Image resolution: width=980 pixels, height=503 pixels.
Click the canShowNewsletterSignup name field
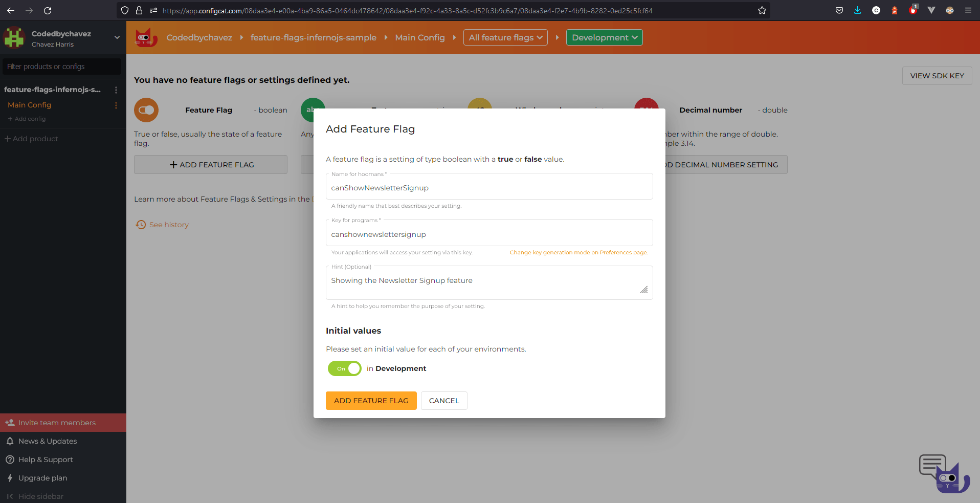(x=489, y=187)
